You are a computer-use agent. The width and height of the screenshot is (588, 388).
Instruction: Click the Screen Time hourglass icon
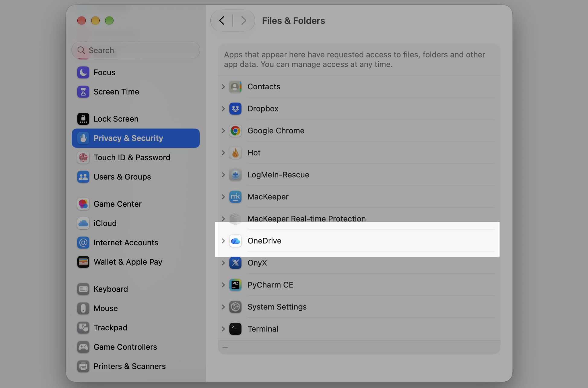(83, 92)
